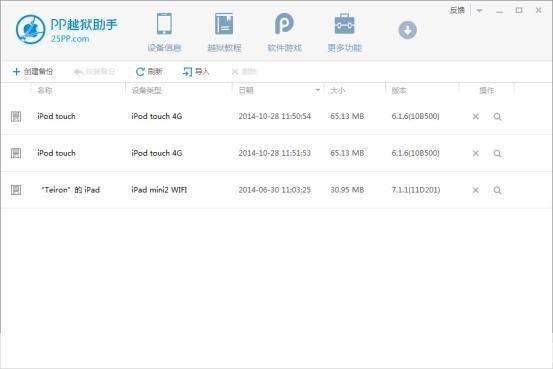Image resolution: width=553 pixels, height=369 pixels.
Task: Sort by the 版本 version column header
Action: pyautogui.click(x=399, y=91)
